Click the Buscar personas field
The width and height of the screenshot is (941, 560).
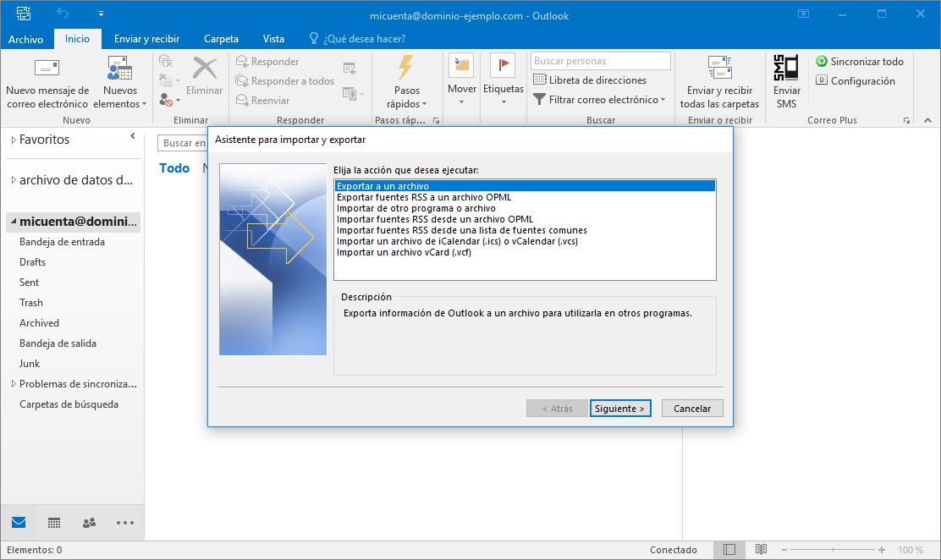click(x=600, y=61)
